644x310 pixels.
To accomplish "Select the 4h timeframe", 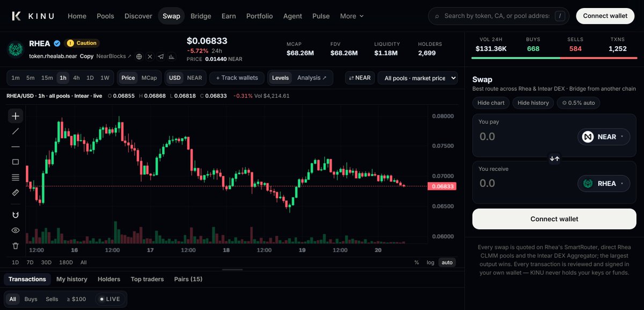I will [77, 78].
